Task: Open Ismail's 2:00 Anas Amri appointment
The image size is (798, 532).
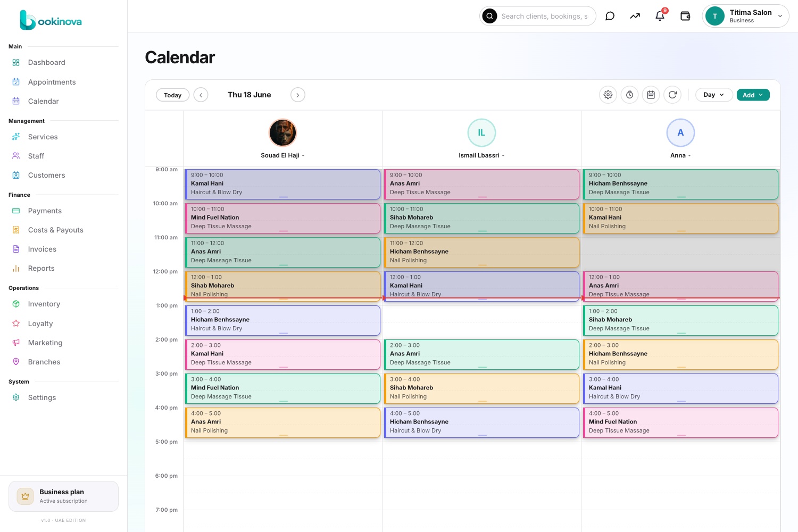Action: coord(481,354)
